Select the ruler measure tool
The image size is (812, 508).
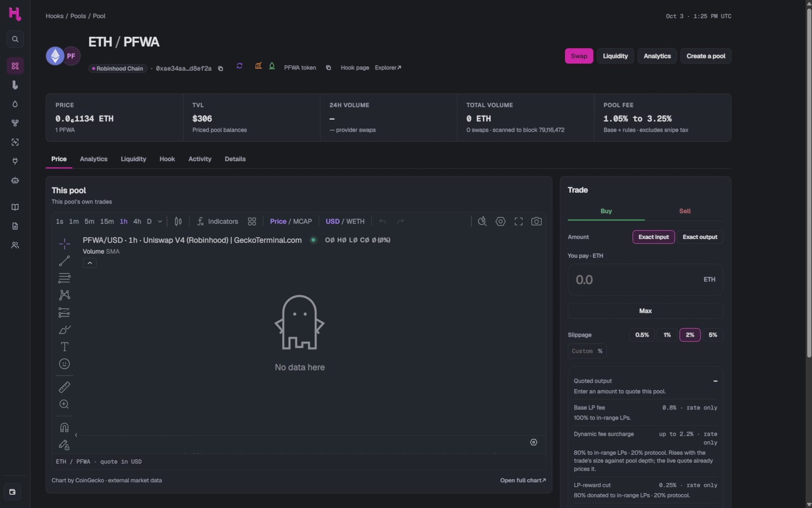pos(64,387)
